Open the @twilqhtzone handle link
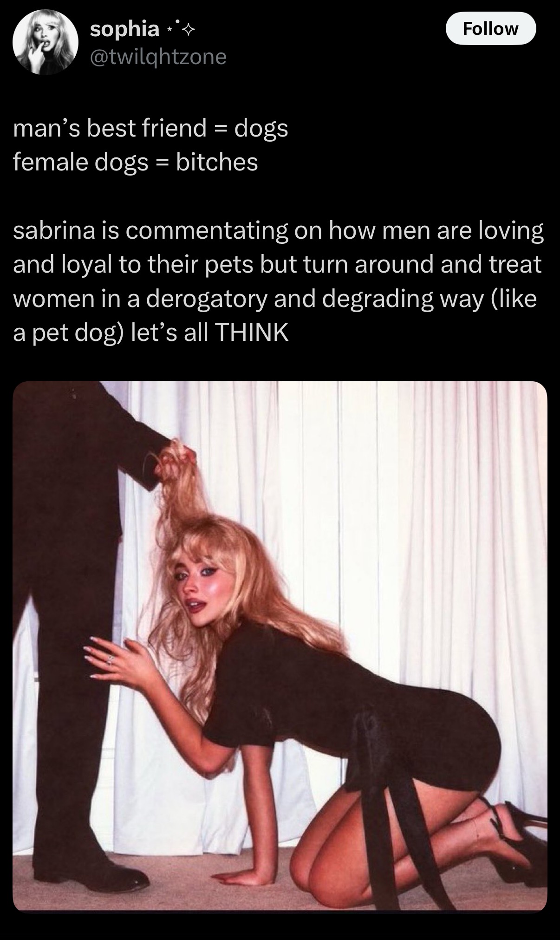Viewport: 560px width, 940px height. click(x=158, y=57)
